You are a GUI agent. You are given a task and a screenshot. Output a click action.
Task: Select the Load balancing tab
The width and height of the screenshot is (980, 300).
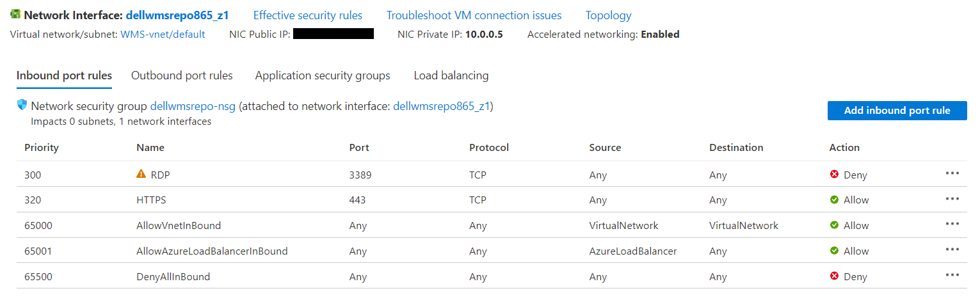451,75
